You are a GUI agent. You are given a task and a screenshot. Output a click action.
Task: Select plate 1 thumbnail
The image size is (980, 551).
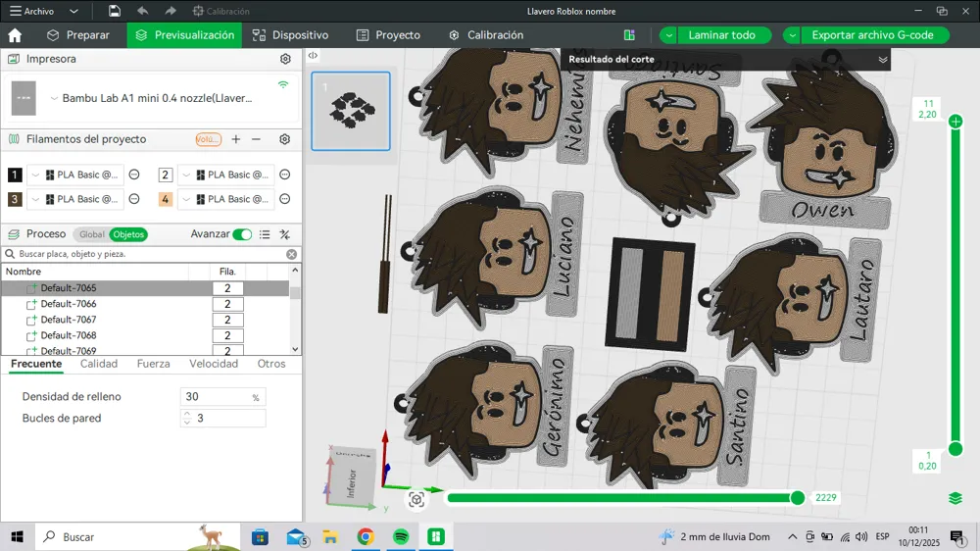(351, 111)
